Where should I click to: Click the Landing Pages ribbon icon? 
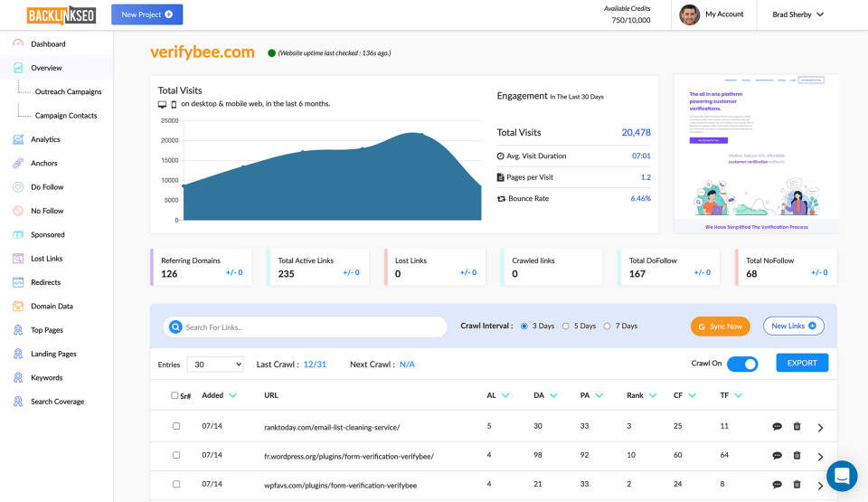pyautogui.click(x=18, y=354)
